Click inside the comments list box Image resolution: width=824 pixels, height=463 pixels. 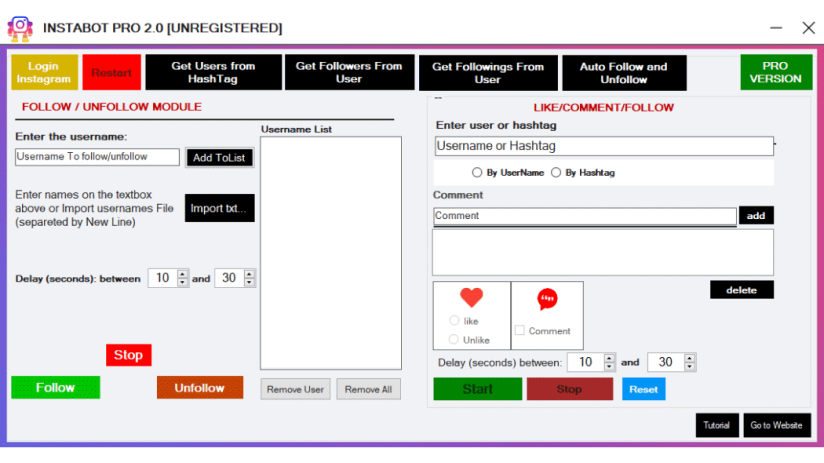603,252
